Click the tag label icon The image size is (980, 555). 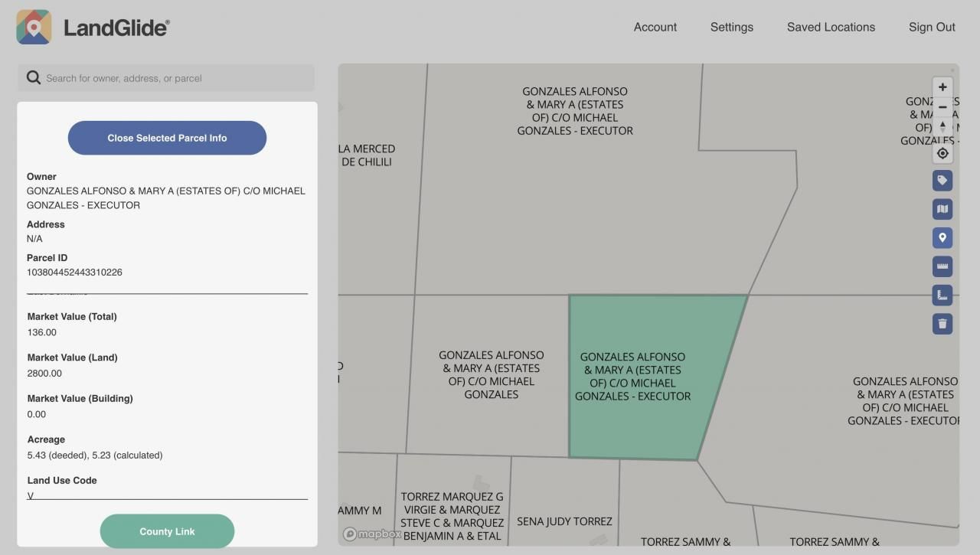[942, 181]
